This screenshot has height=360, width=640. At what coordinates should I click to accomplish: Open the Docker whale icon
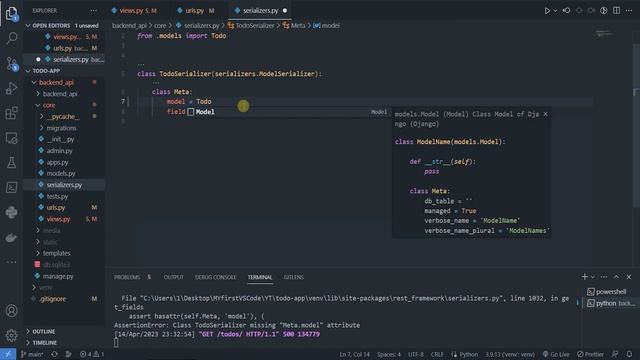coord(11,237)
